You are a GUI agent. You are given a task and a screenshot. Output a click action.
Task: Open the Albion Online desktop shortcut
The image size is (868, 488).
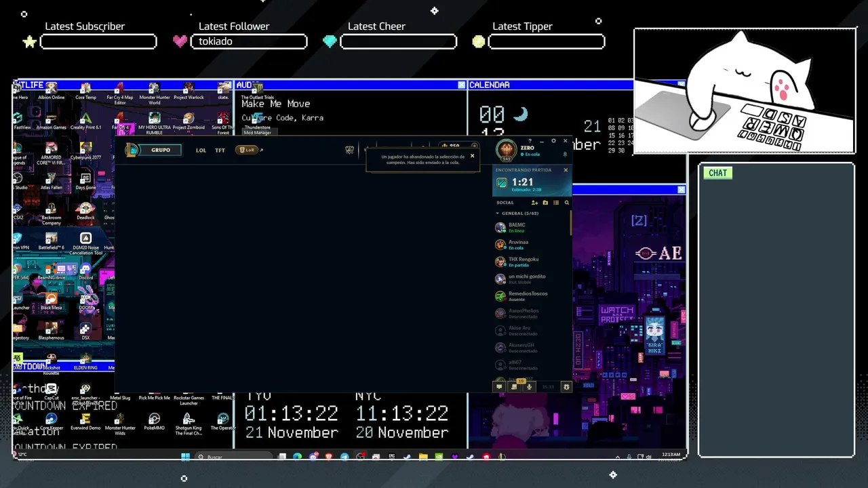pyautogui.click(x=51, y=91)
